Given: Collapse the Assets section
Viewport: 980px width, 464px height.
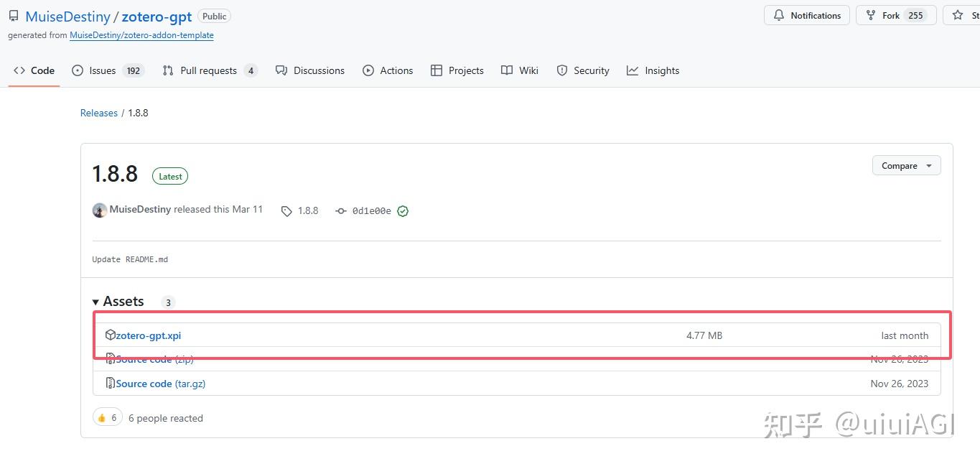Looking at the screenshot, I should tap(95, 302).
